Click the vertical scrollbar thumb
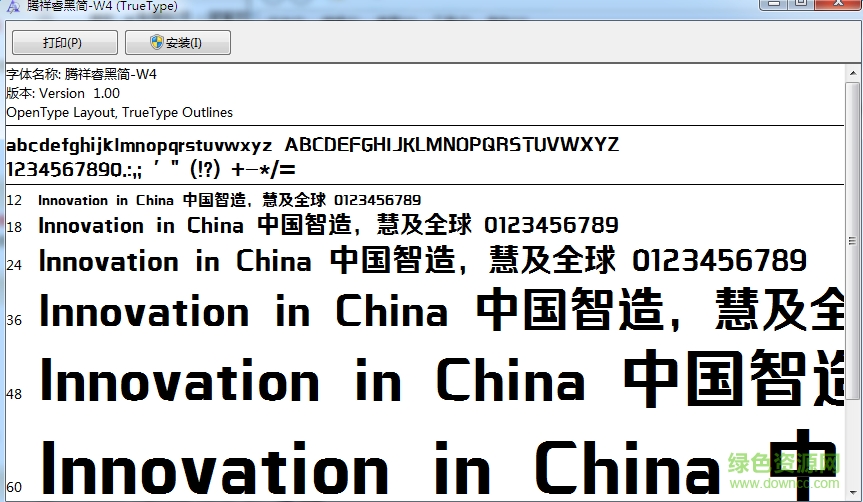The height and width of the screenshot is (502, 863). tap(853, 241)
